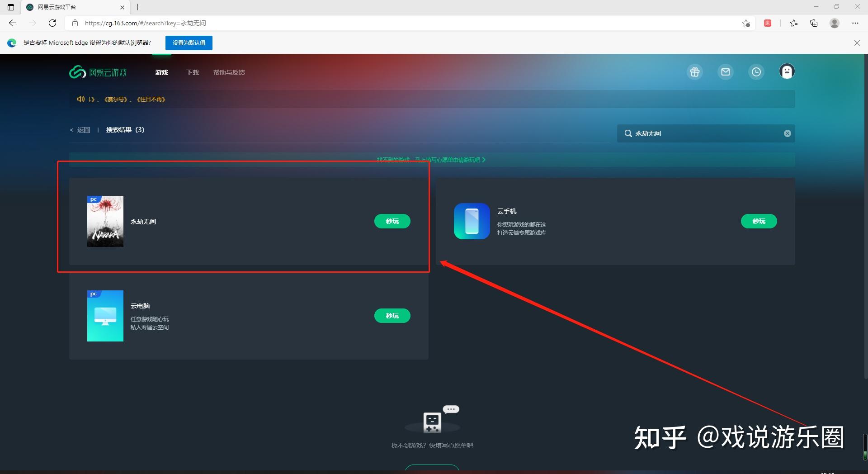Click 搜索结果 (3) heading text

125,130
